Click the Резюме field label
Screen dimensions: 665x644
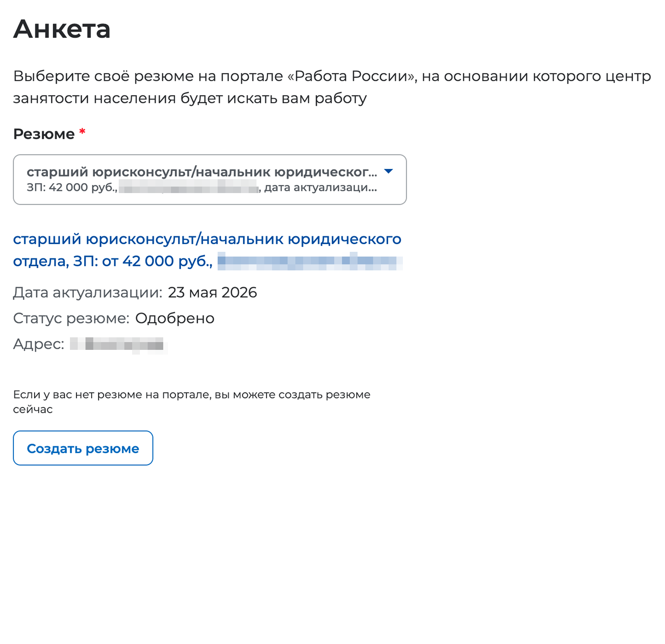[x=44, y=134]
